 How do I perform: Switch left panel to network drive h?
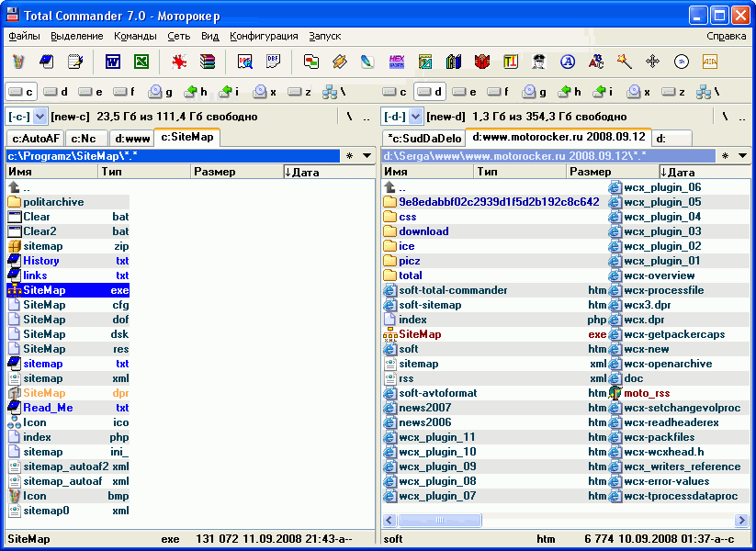(196, 92)
